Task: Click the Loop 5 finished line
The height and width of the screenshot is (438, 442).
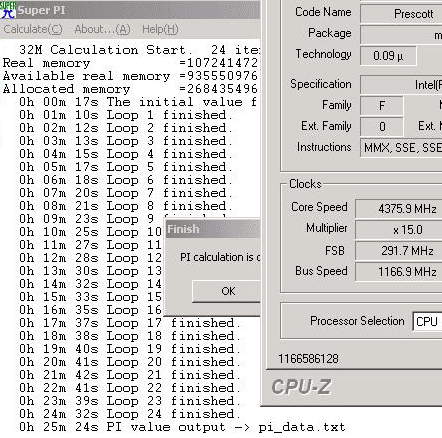Action: [126, 167]
